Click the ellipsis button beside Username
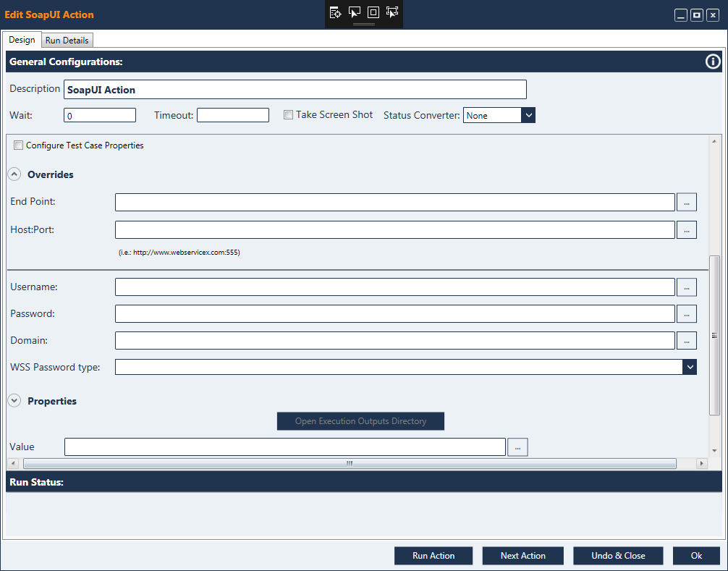Image resolution: width=728 pixels, height=571 pixels. [687, 287]
